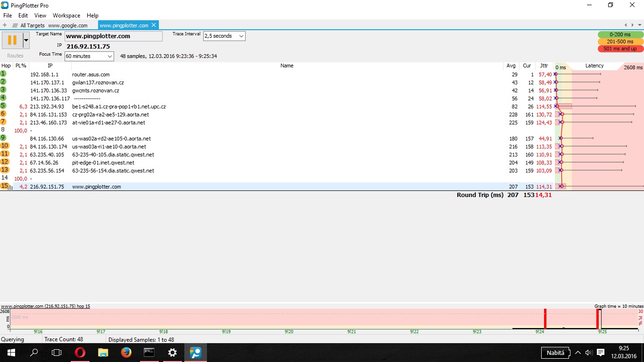Click the PL% column header
The height and width of the screenshot is (362, 644).
[x=21, y=66]
